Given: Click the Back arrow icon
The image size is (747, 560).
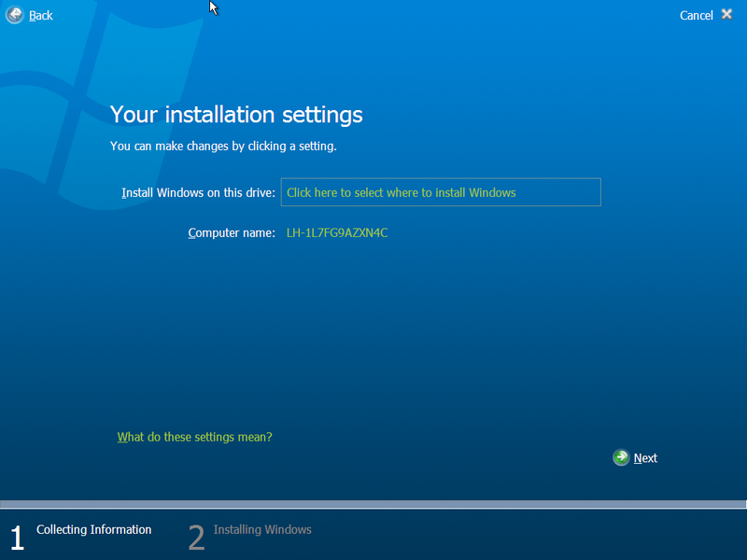Looking at the screenshot, I should 15,15.
